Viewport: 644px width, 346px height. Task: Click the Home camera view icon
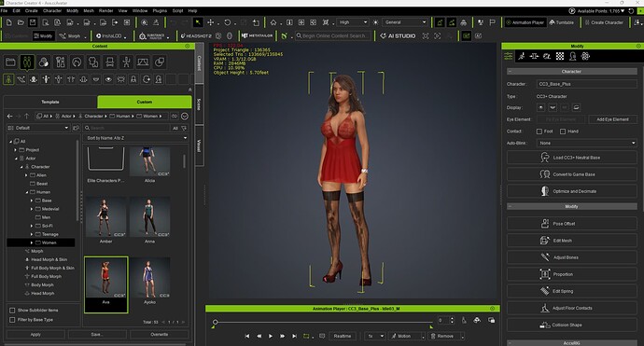tap(273, 22)
